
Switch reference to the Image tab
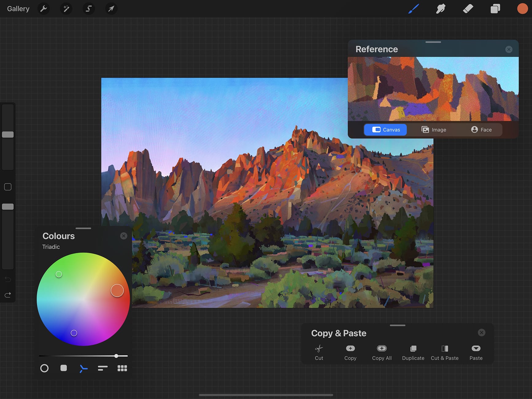tap(434, 130)
